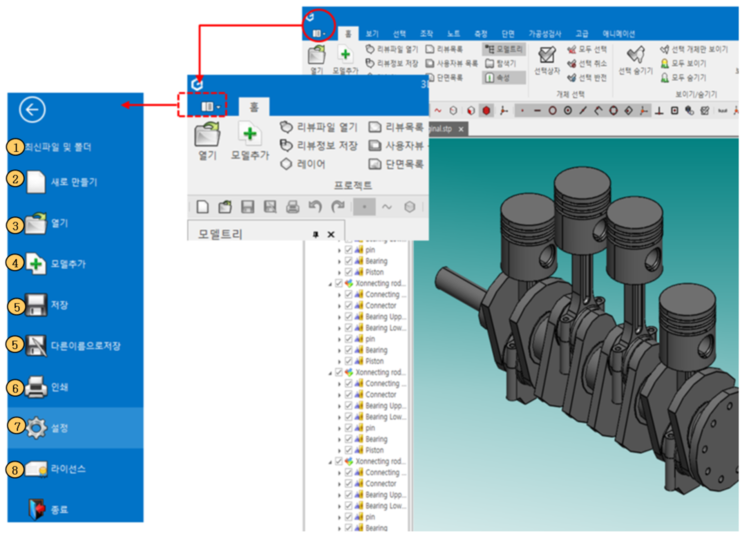Click the pin icon of the 모델트리 panel
Screen dimensions: 740x534
click(x=315, y=234)
